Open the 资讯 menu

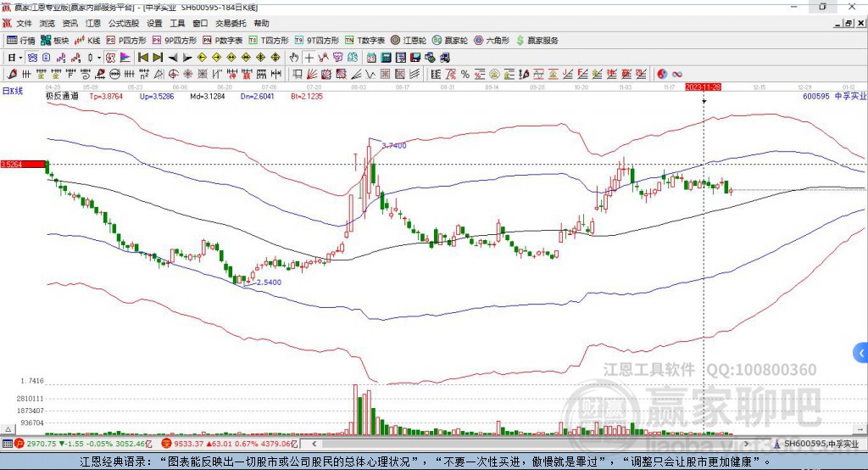[x=70, y=23]
